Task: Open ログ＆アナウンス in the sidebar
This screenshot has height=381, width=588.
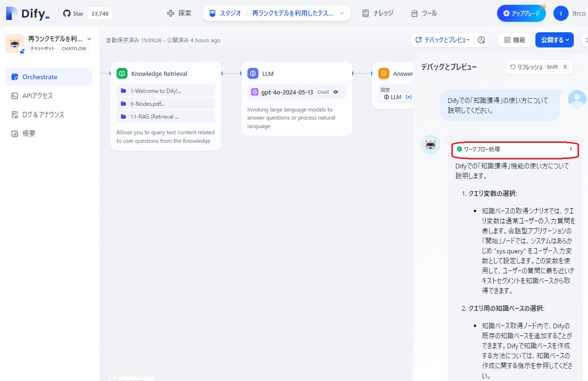Action: (48, 115)
